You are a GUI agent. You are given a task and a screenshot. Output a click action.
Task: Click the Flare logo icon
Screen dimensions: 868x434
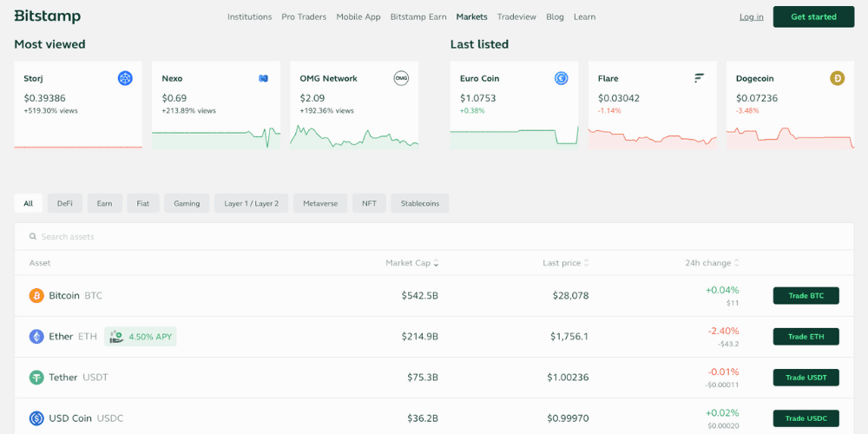coord(700,78)
